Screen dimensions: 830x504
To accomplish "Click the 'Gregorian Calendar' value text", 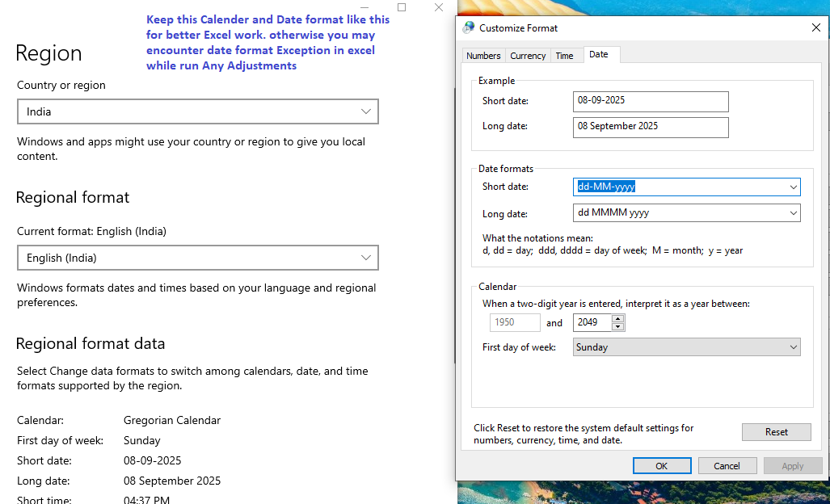I will click(172, 421).
